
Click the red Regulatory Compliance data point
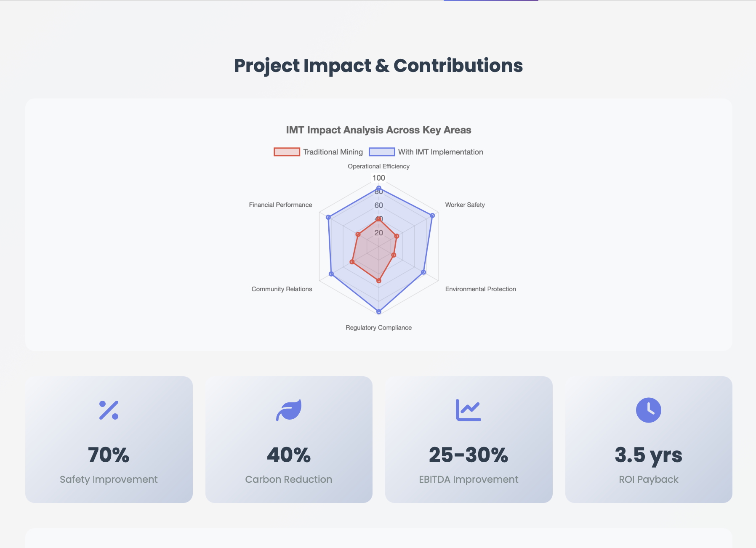click(x=379, y=280)
